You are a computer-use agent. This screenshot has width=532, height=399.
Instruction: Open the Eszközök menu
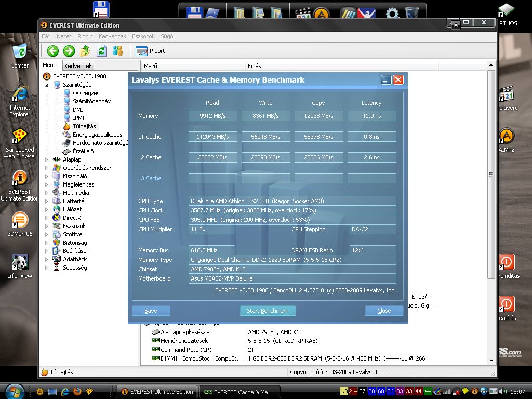pos(143,36)
